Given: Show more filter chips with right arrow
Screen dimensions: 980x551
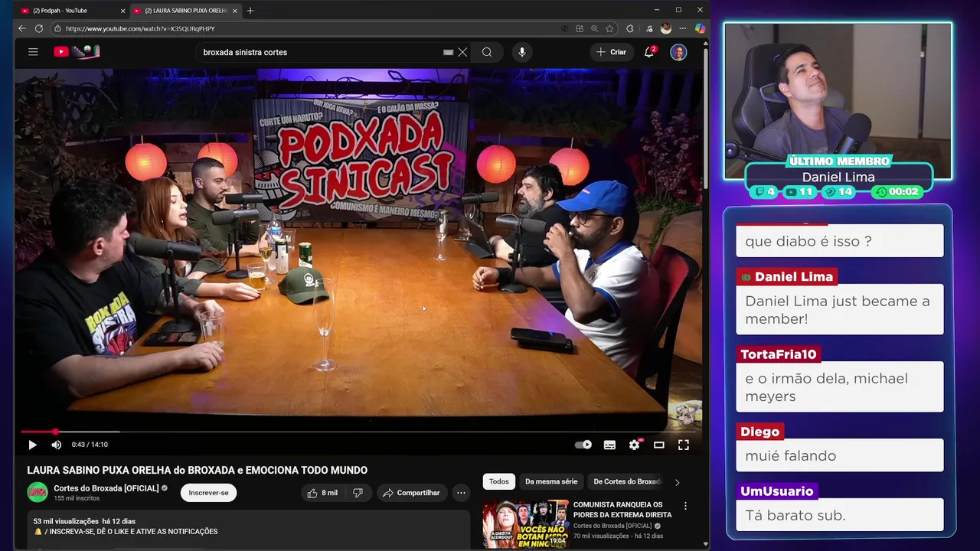Looking at the screenshot, I should point(677,482).
